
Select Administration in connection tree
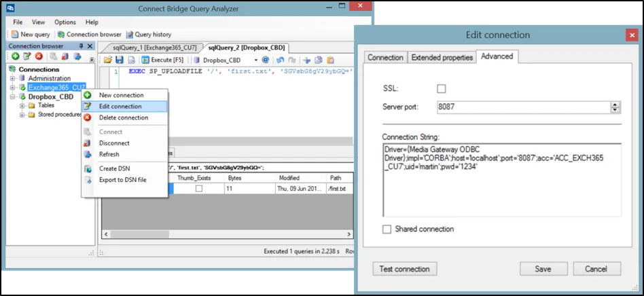coord(50,79)
